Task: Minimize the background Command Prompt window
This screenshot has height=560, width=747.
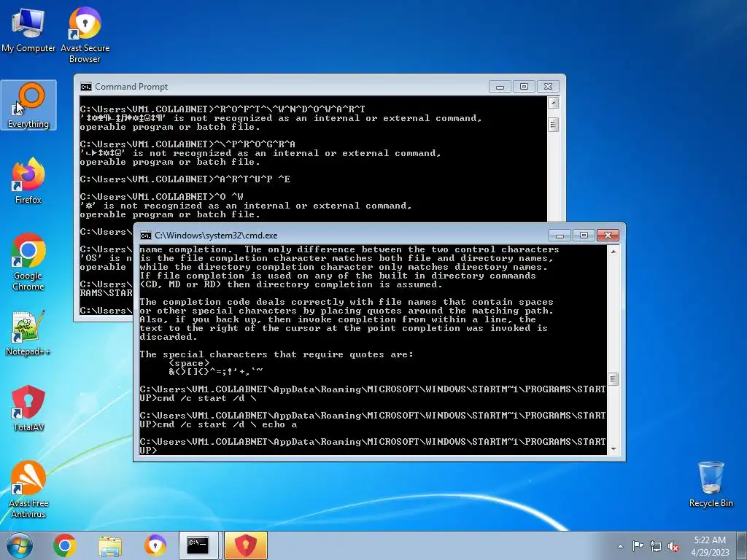Action: click(500, 87)
